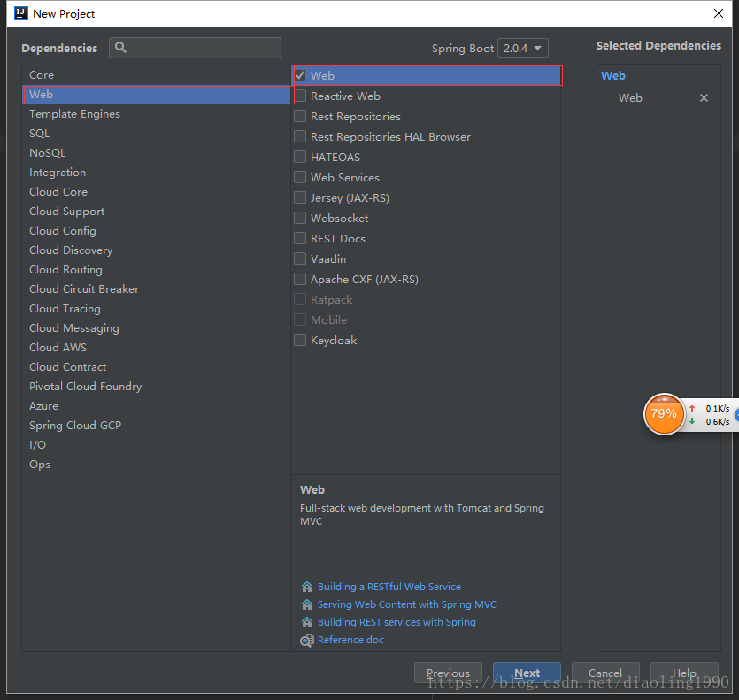This screenshot has height=700, width=739.
Task: Tick the REST Docs checkbox
Action: pos(300,238)
